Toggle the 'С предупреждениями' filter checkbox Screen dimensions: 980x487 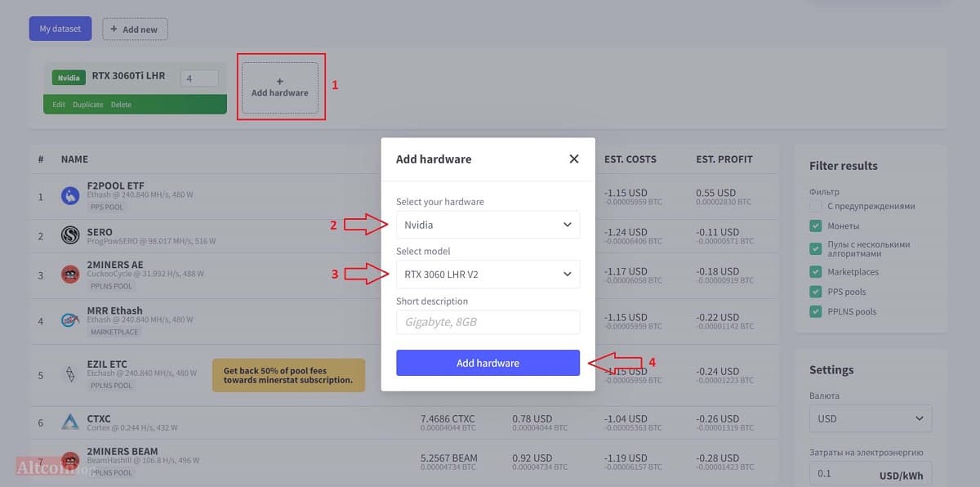(x=816, y=206)
